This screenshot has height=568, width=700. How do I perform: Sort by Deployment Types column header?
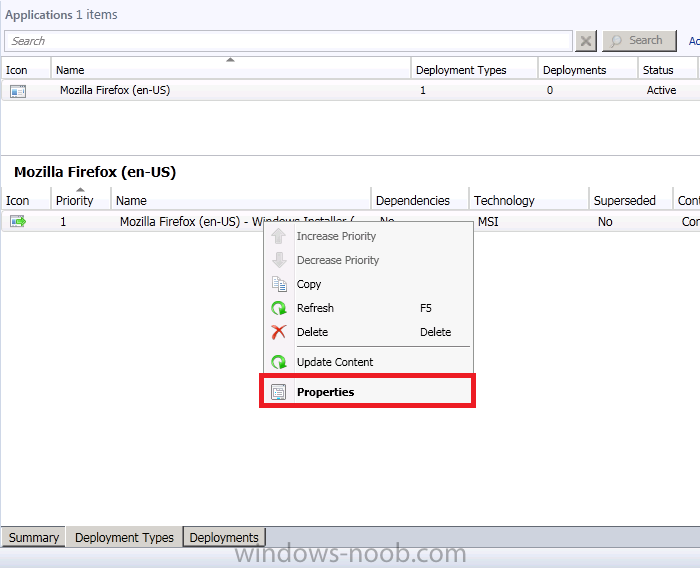pyautogui.click(x=474, y=70)
